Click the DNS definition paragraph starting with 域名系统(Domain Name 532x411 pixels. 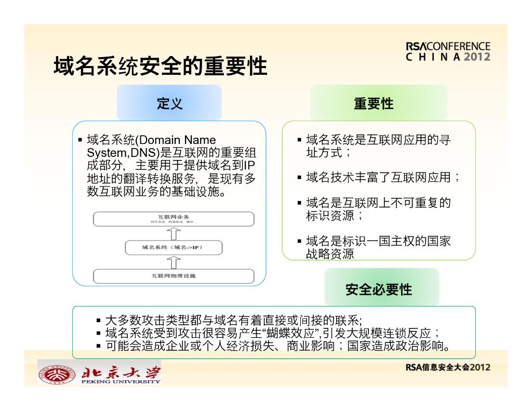point(171,166)
